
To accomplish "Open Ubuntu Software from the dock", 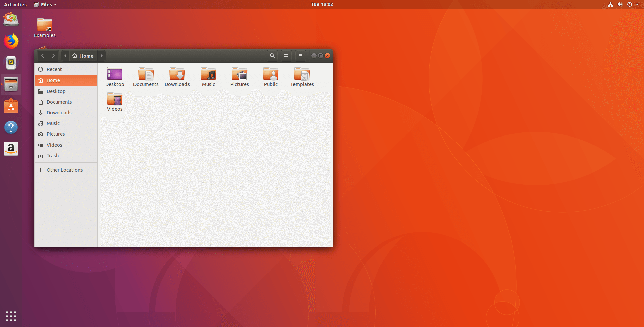I will pos(11,106).
